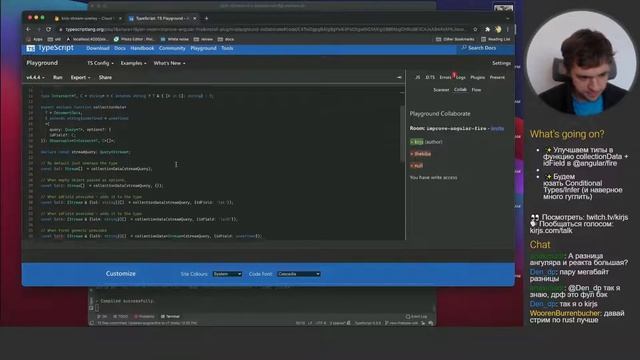This screenshot has width=640, height=360.
Task: Close the TypeScript Playground browser tab
Action: coord(195,18)
